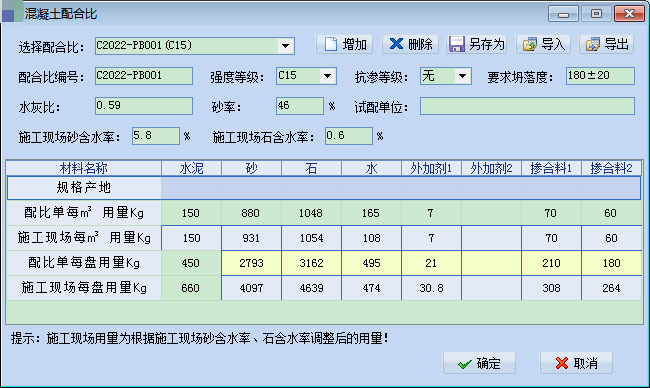Select cell 4639 in 施工现场每盘 row
This screenshot has width=650, height=388.
tap(311, 288)
